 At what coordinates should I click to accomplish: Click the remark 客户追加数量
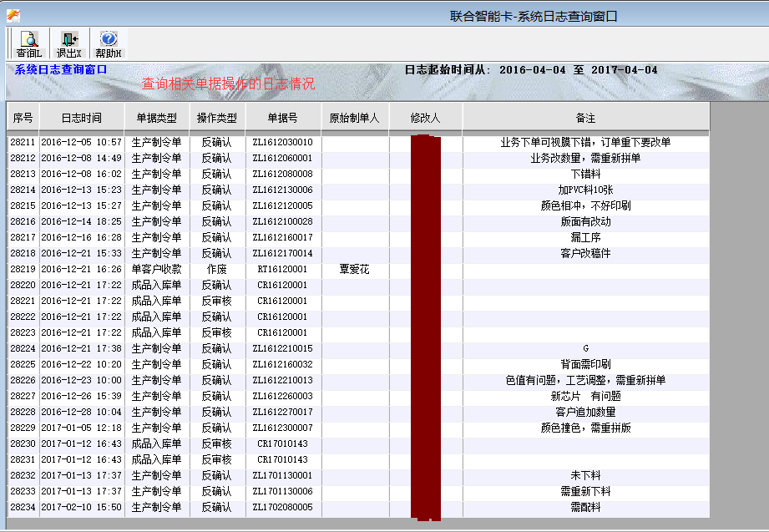click(x=585, y=413)
